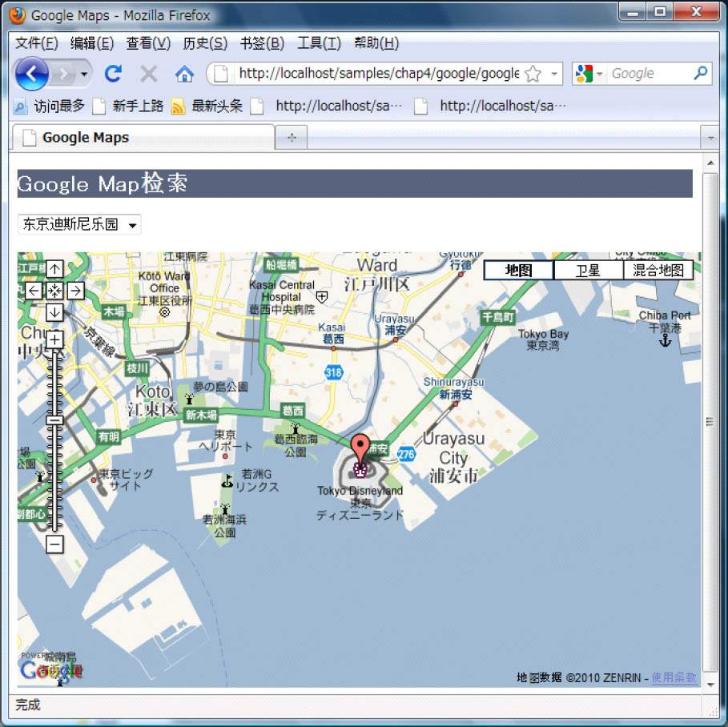Click the Firefox icon in title bar
The width and height of the screenshot is (728, 727).
click(18, 15)
